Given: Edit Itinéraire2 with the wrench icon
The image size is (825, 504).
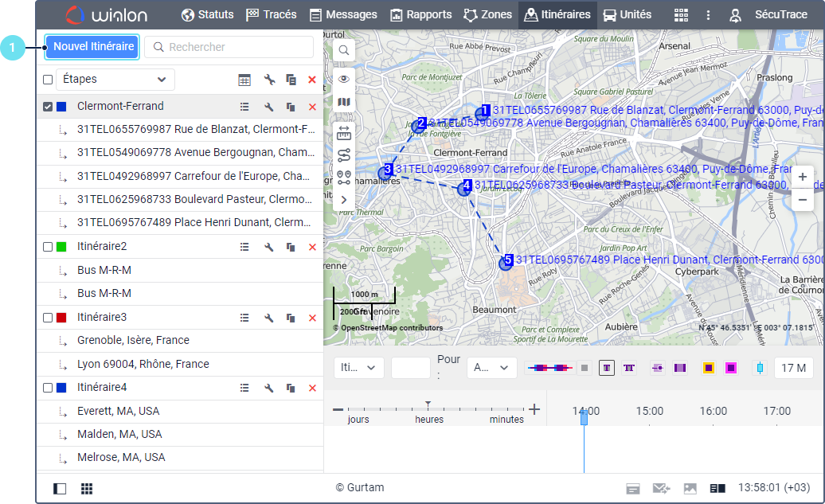Looking at the screenshot, I should coord(269,247).
